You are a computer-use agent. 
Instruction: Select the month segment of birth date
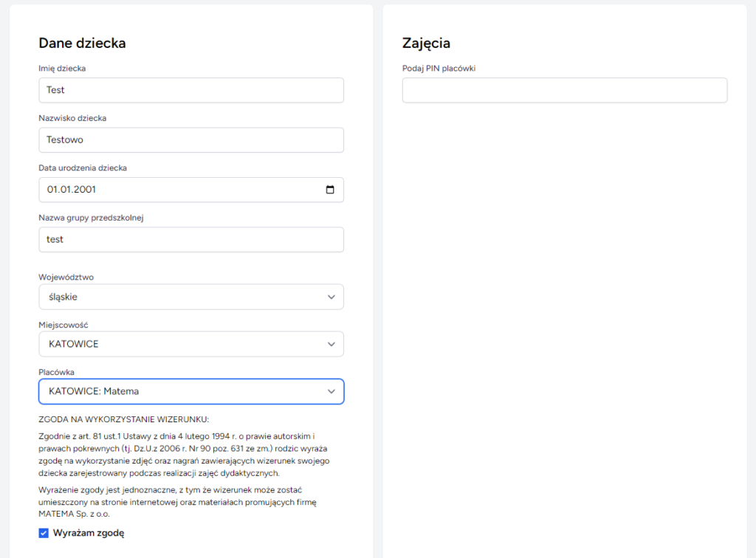64,190
